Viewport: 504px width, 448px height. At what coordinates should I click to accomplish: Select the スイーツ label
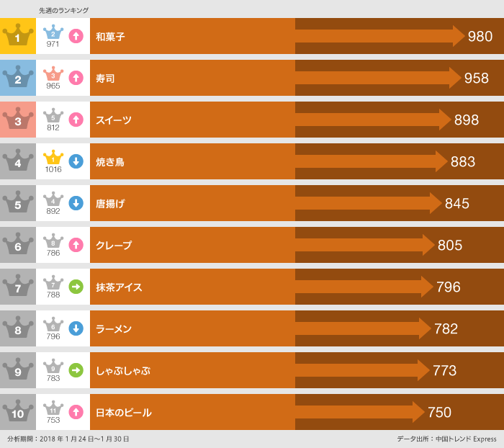[114, 120]
